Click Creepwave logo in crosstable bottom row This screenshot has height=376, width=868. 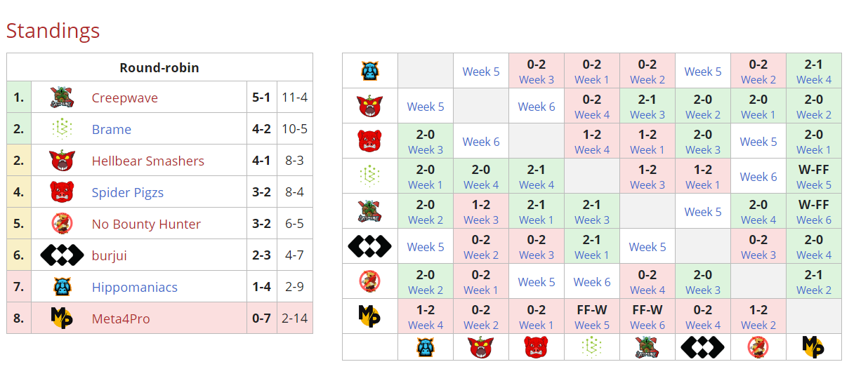(x=647, y=347)
